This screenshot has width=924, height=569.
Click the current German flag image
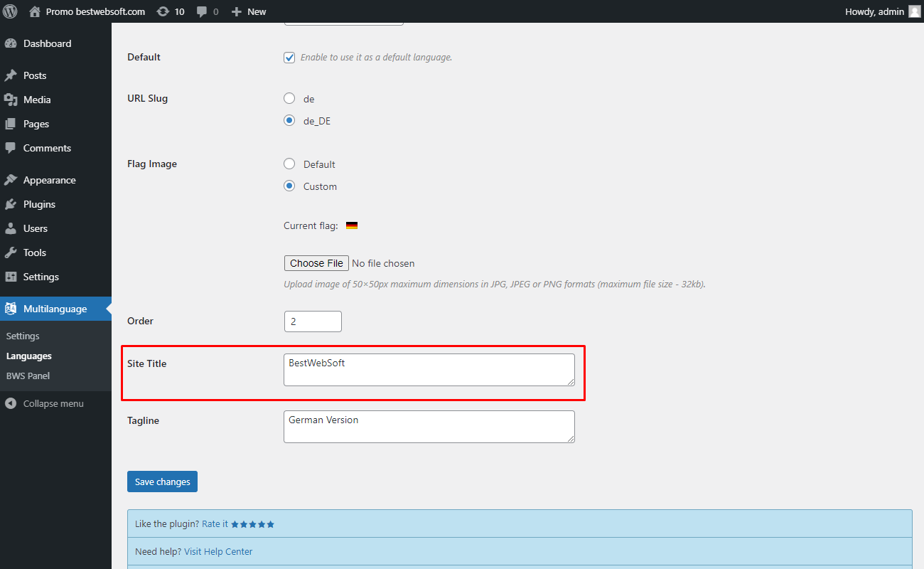pyautogui.click(x=352, y=225)
